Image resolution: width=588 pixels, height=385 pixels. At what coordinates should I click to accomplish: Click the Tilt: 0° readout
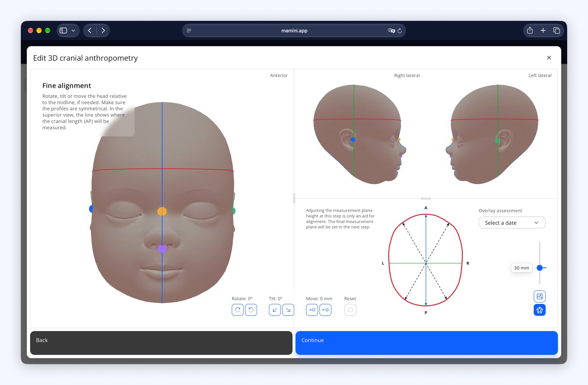(x=275, y=299)
